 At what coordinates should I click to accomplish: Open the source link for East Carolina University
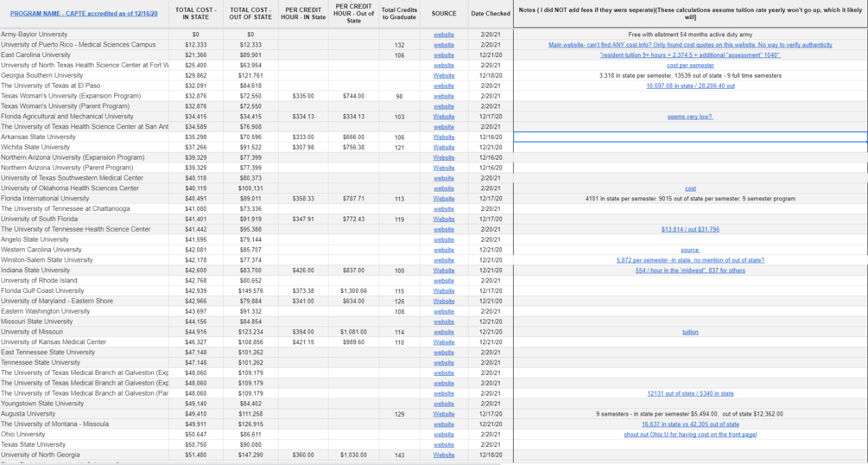click(x=443, y=55)
